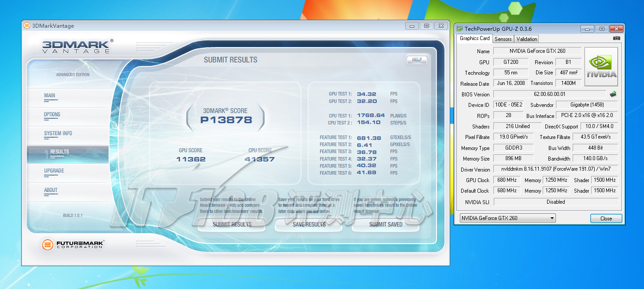The width and height of the screenshot is (644, 289).
Task: Click the GPU-Z screenshot camera icon
Action: tap(616, 38)
